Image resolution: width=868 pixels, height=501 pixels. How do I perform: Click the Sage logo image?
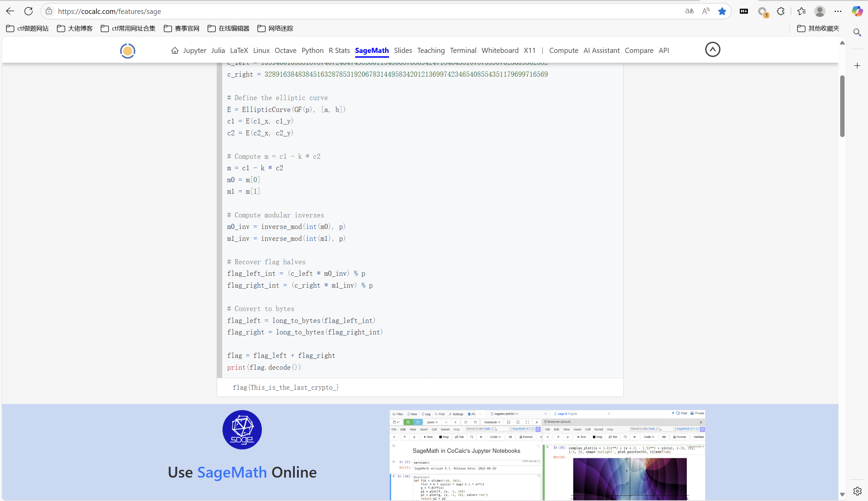(242, 429)
